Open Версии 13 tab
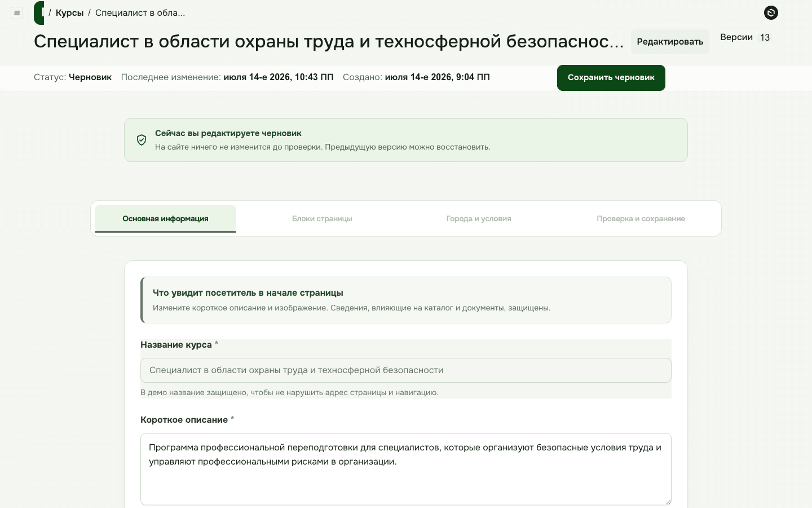This screenshot has height=508, width=812. (745, 37)
